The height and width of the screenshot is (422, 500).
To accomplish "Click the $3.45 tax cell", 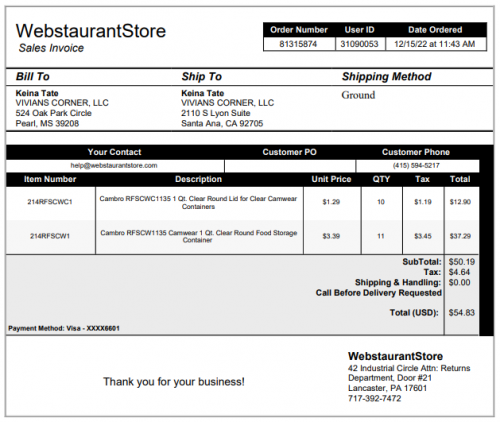I will coord(423,236).
